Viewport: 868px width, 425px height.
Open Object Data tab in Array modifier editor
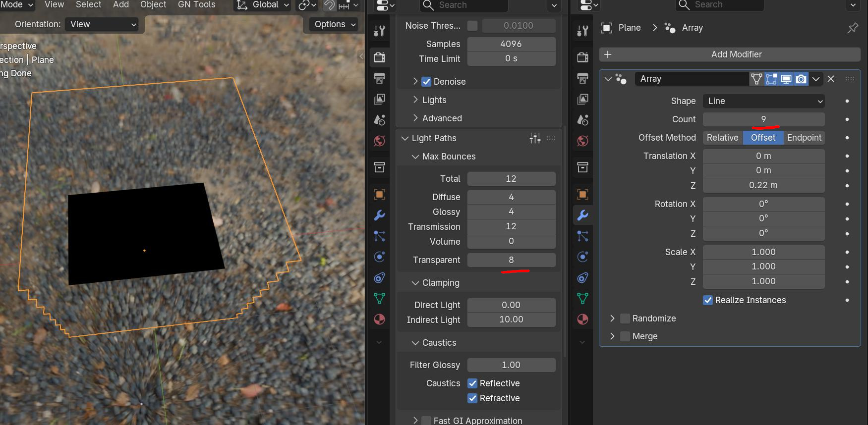582,298
